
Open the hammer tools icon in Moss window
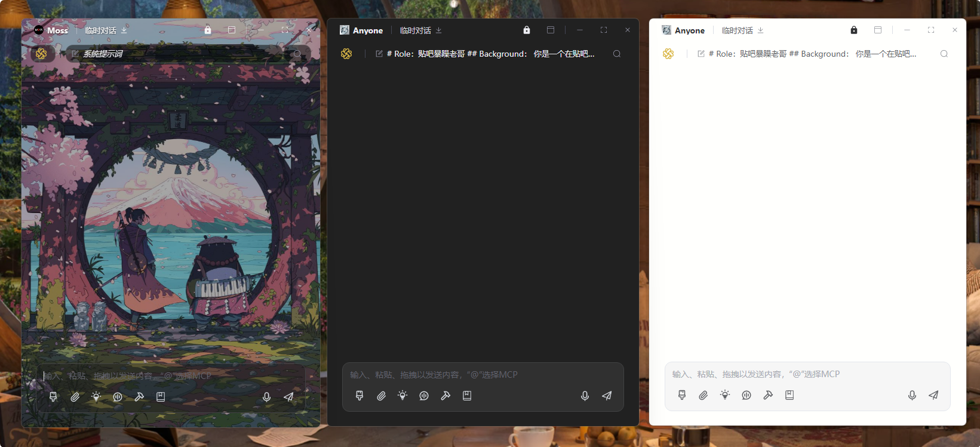(139, 397)
